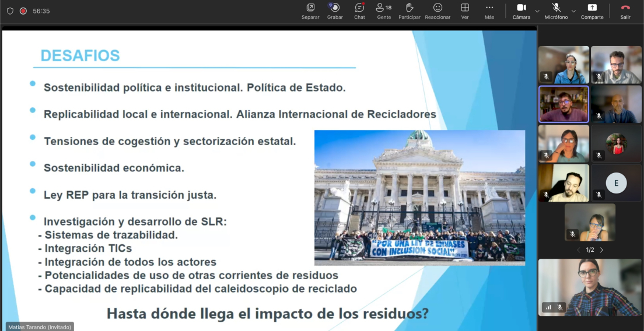This screenshot has height=331, width=644.
Task: Raise hand via Participar
Action: 409,11
